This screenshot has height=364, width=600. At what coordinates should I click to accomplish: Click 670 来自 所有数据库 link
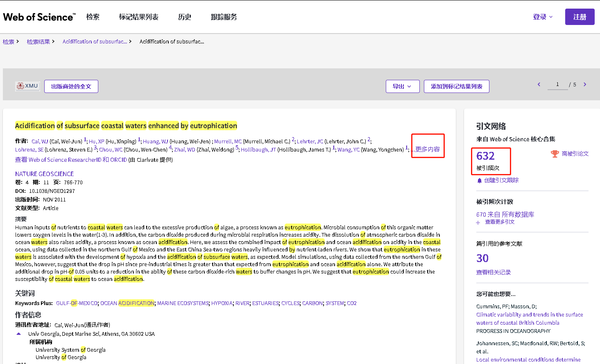pyautogui.click(x=505, y=215)
